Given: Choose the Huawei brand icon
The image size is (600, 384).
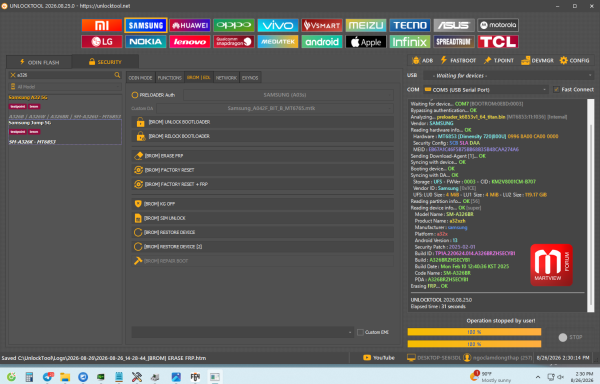Looking at the screenshot, I should click(190, 26).
